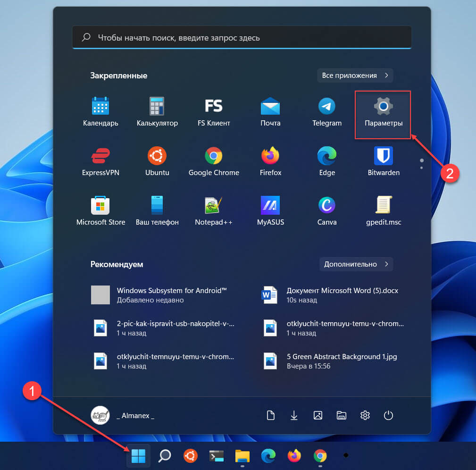This screenshot has width=476, height=470.
Task: Launch Google Chrome from pinned apps
Action: coord(214,161)
